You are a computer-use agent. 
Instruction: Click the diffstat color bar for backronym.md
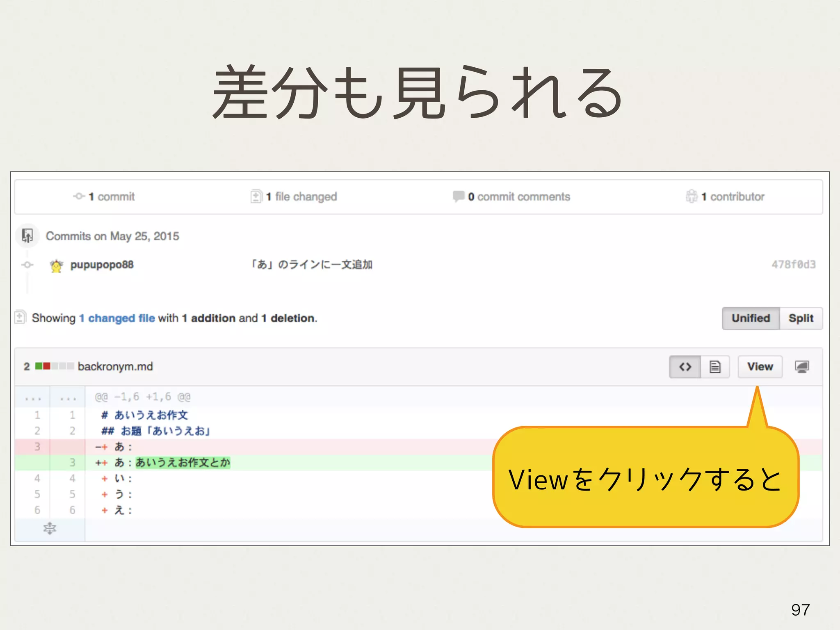pyautogui.click(x=54, y=366)
